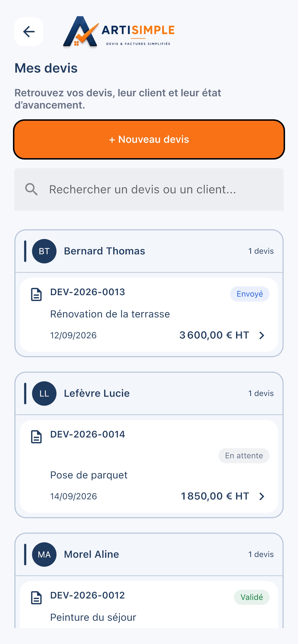Open the quote via the chevron next to 1 850,00 € HT
The width and height of the screenshot is (298, 644).
(x=262, y=496)
